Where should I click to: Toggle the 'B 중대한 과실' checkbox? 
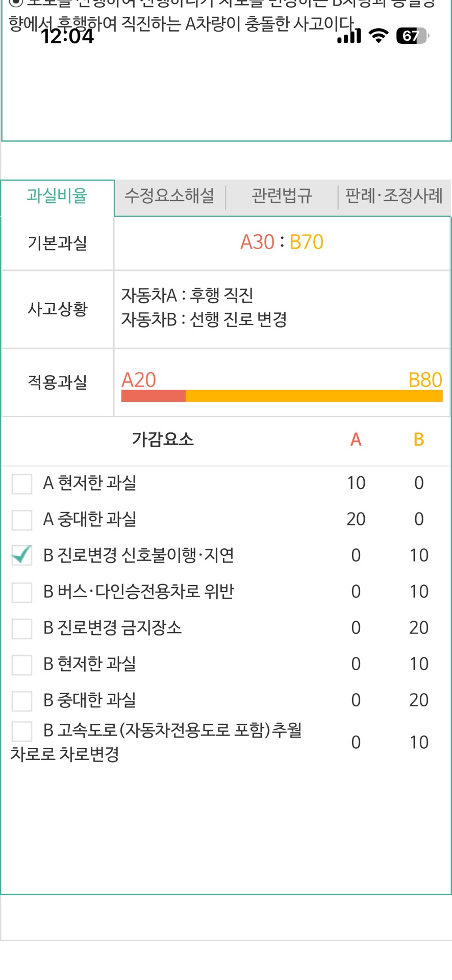22,701
